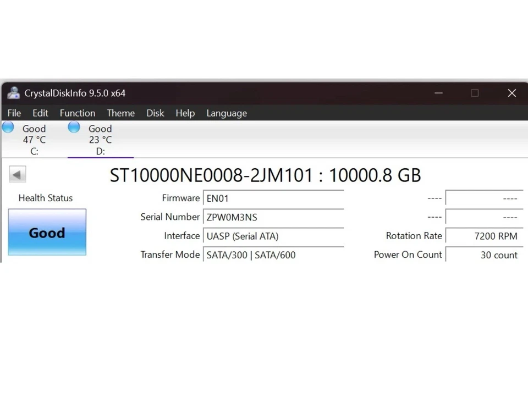Open the Help menu
The width and height of the screenshot is (528, 420).
(x=185, y=113)
